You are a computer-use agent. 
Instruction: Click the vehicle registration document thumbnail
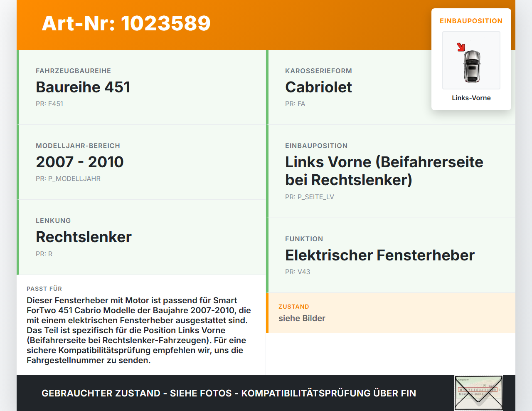coord(478,393)
